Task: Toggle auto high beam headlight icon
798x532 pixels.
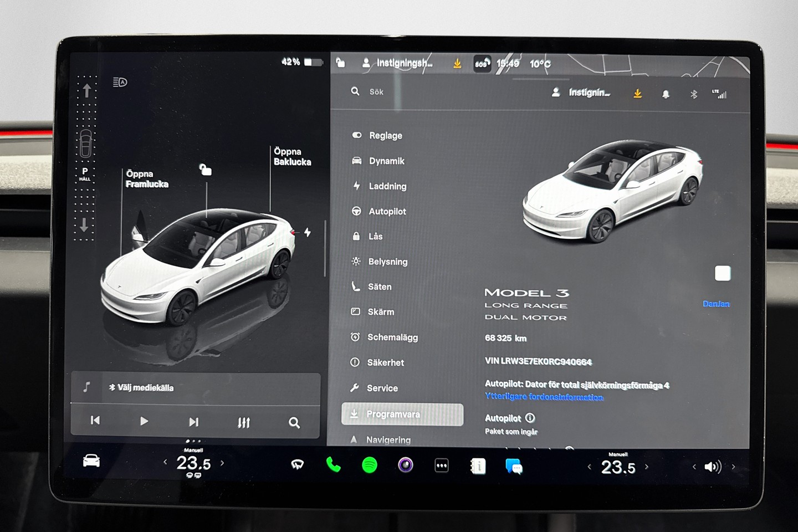Action: tap(120, 83)
